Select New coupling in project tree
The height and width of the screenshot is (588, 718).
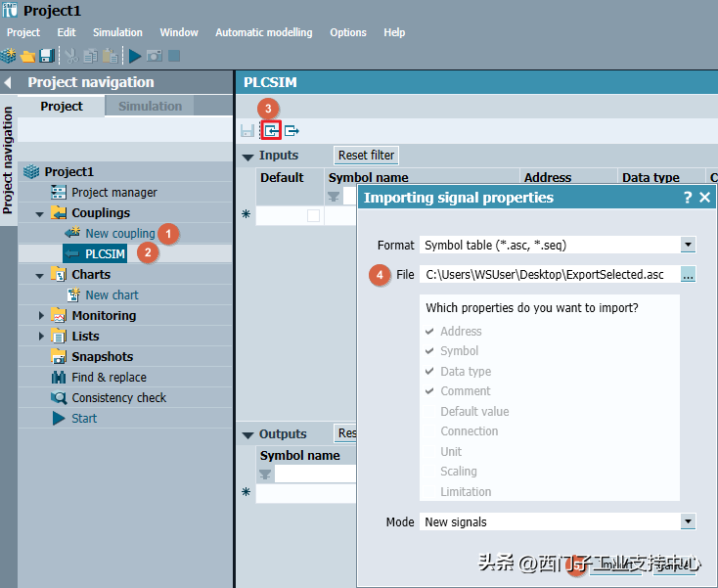coord(119,234)
